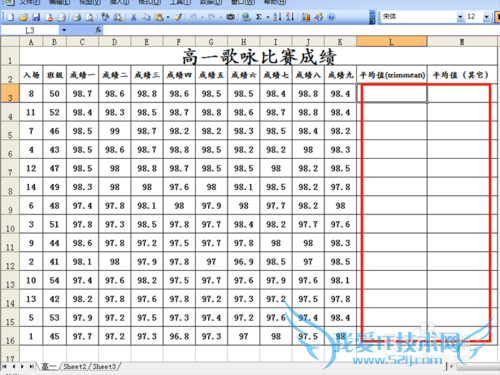Click the font name box 宋体
This screenshot has width=500, height=375.
[x=418, y=17]
